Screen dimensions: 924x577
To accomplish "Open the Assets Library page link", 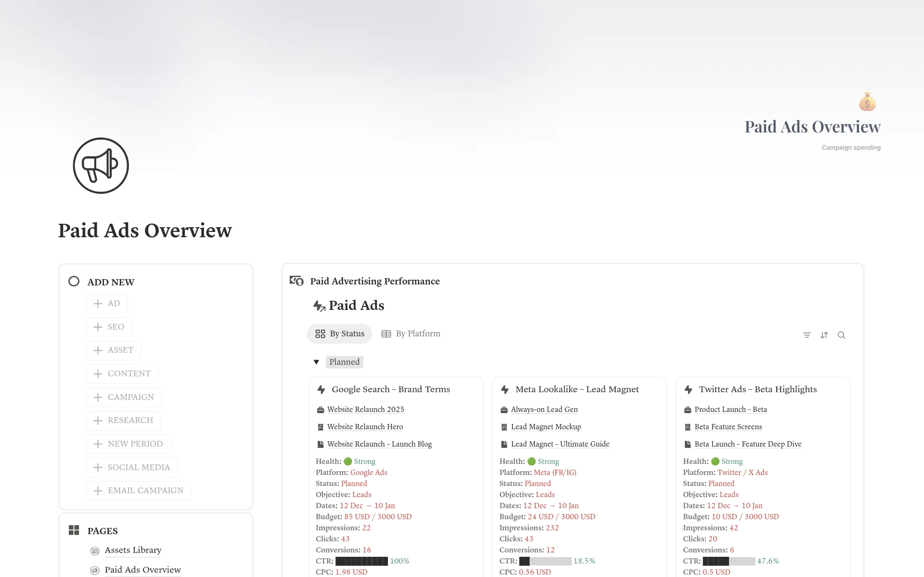I will pyautogui.click(x=133, y=550).
